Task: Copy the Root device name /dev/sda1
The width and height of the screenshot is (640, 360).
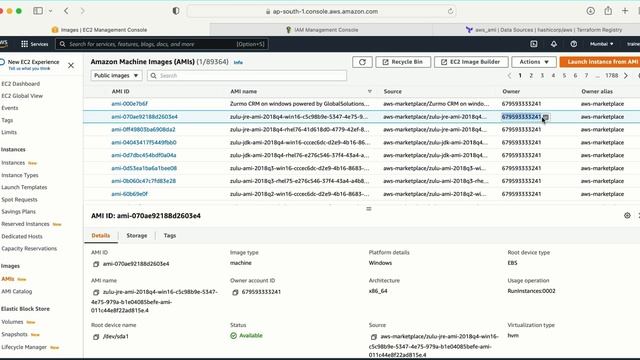Action: point(96,337)
